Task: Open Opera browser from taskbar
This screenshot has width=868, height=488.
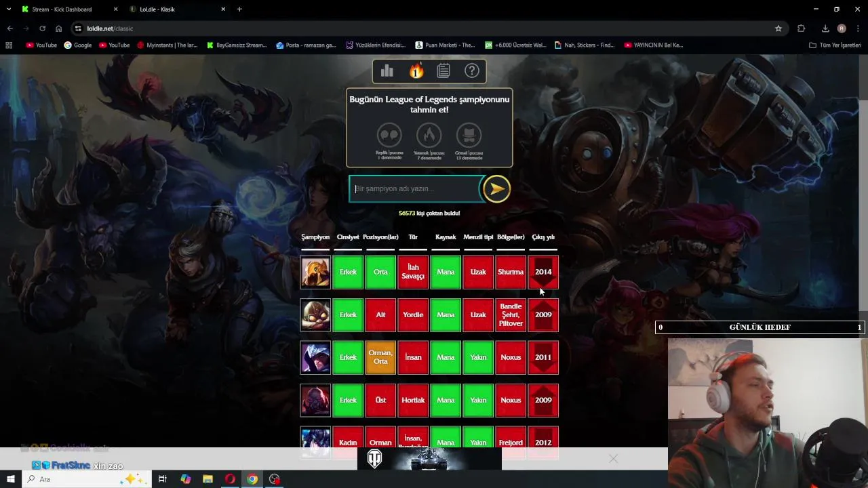Action: click(230, 479)
